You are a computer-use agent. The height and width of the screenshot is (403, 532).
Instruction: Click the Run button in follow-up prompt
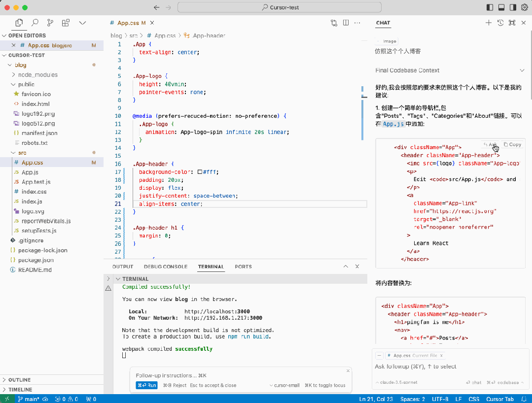coord(146,385)
